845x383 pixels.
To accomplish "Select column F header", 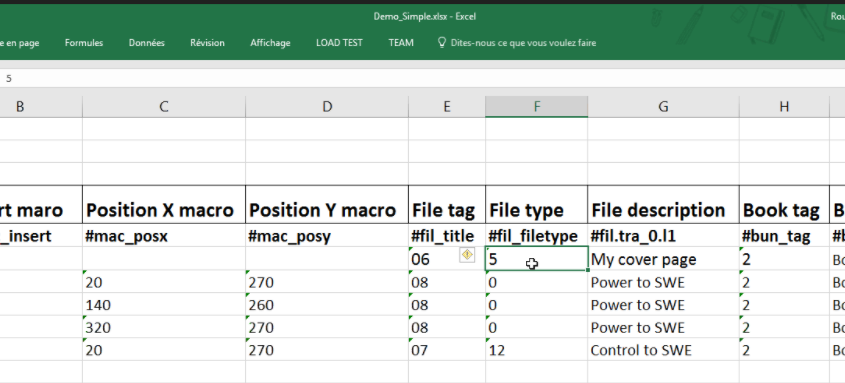I will (x=537, y=107).
